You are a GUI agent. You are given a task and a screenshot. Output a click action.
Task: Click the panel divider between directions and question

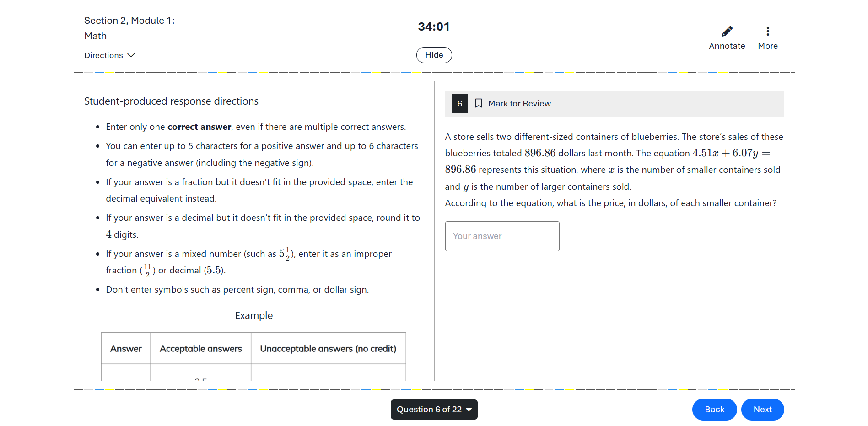(x=434, y=231)
